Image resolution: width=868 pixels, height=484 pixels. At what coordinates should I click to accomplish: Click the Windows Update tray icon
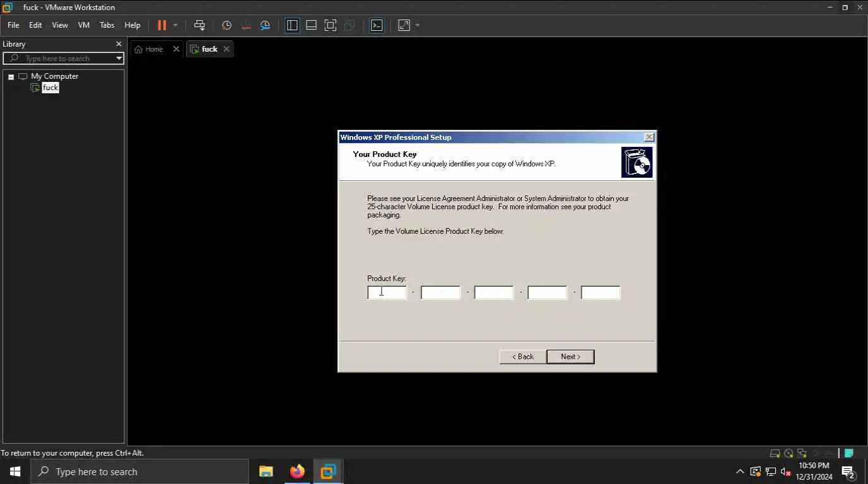[756, 471]
